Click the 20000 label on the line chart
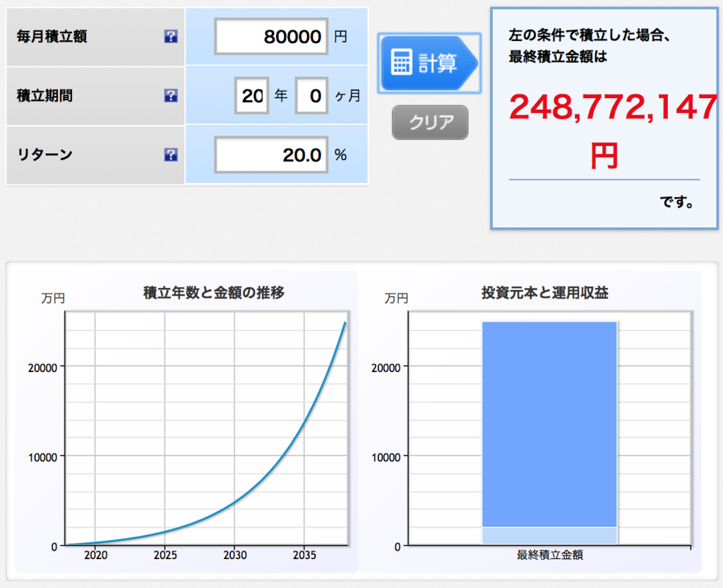The width and height of the screenshot is (723, 588). pyautogui.click(x=43, y=368)
